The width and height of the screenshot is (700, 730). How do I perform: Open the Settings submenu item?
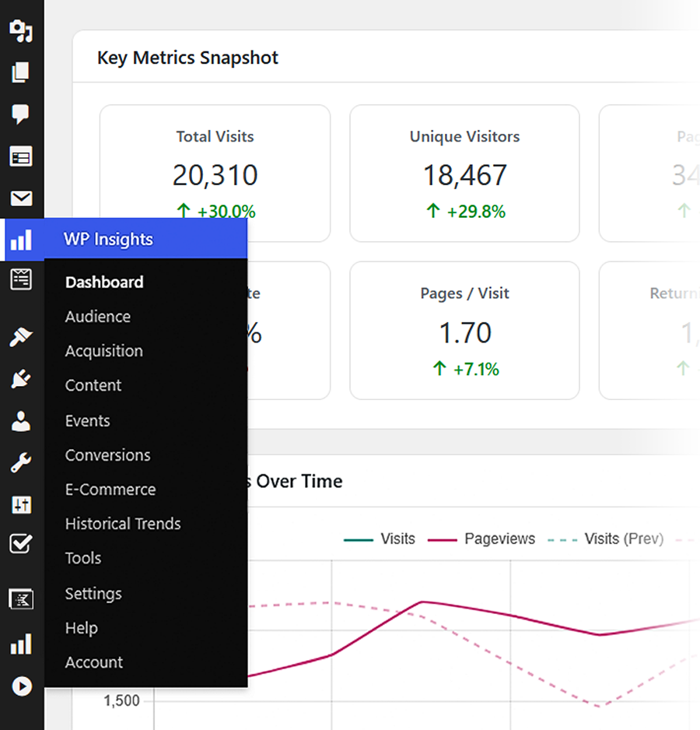pyautogui.click(x=93, y=594)
